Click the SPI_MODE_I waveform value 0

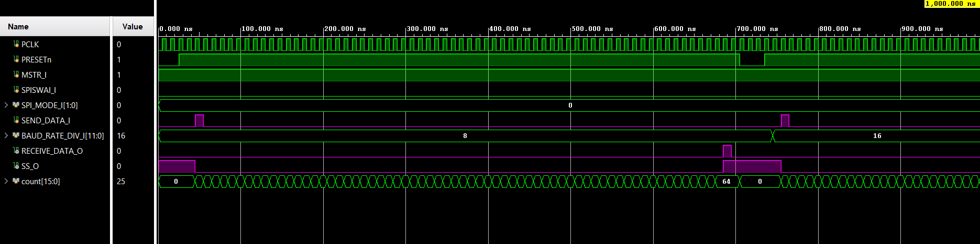click(570, 105)
